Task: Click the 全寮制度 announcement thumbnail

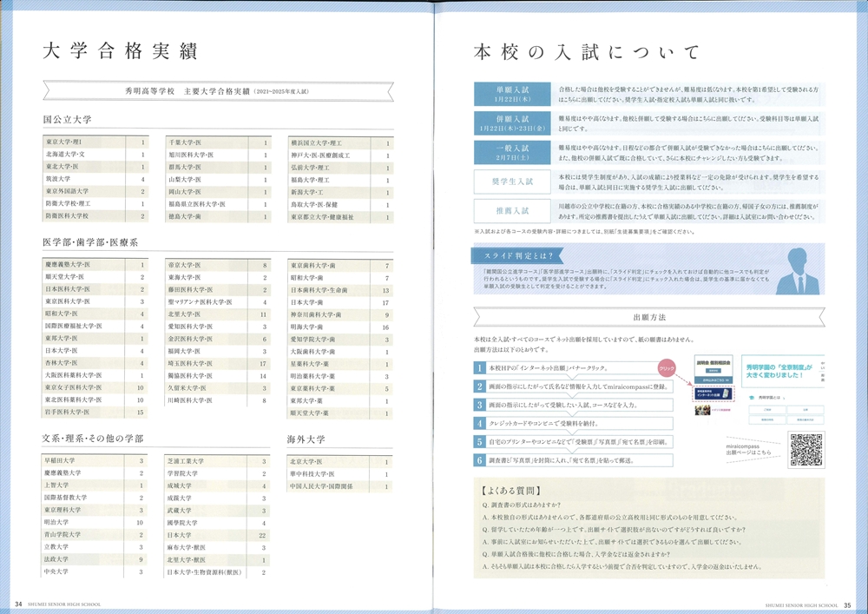Action: coord(782,371)
